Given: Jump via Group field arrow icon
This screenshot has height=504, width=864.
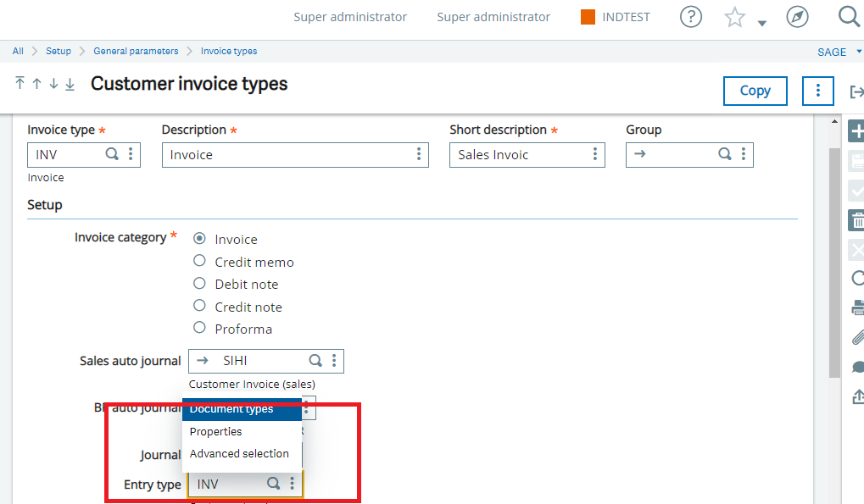Looking at the screenshot, I should coord(640,154).
